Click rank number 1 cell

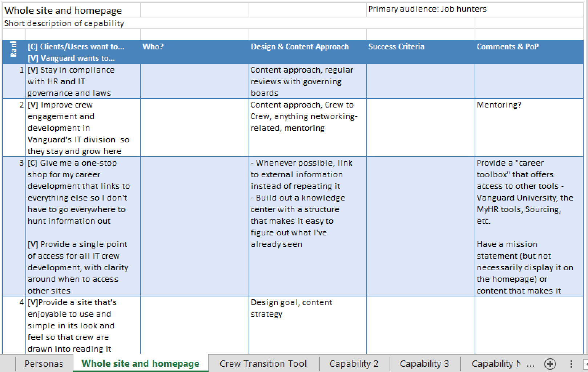pyautogui.click(x=14, y=81)
